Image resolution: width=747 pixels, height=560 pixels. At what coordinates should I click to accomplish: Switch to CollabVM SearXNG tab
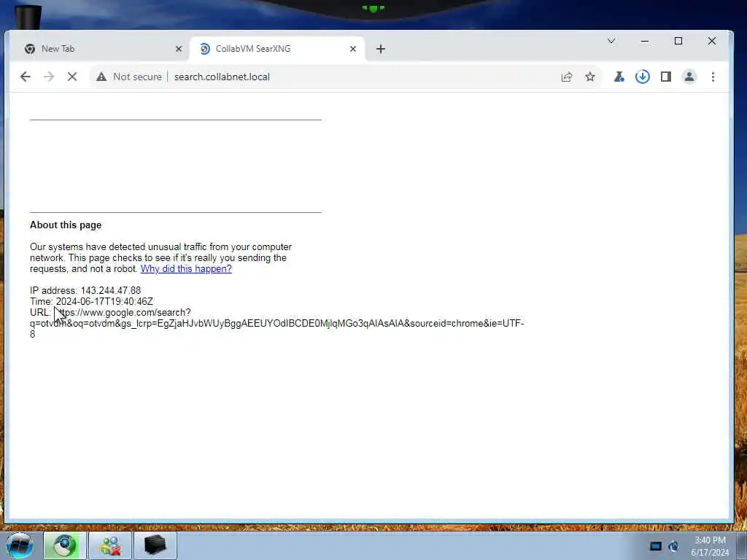point(276,49)
